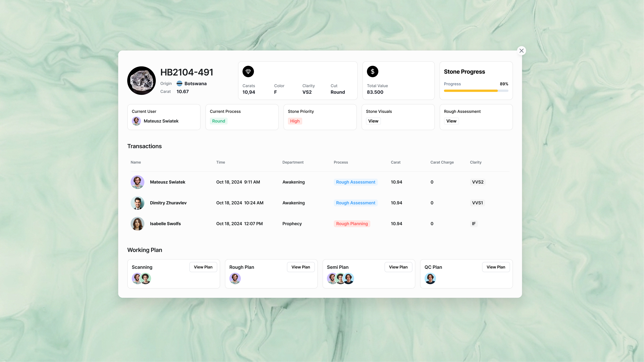
Task: Click the Time column header
Action: (221, 162)
